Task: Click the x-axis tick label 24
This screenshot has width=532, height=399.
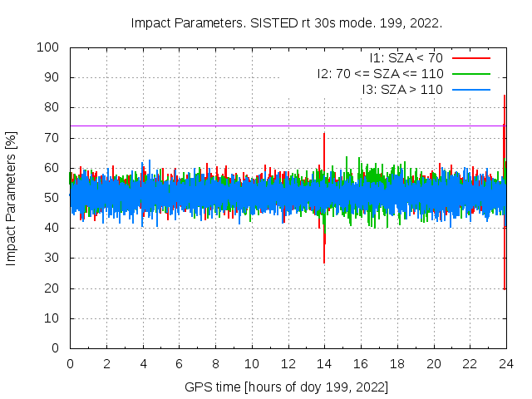Action: point(505,363)
